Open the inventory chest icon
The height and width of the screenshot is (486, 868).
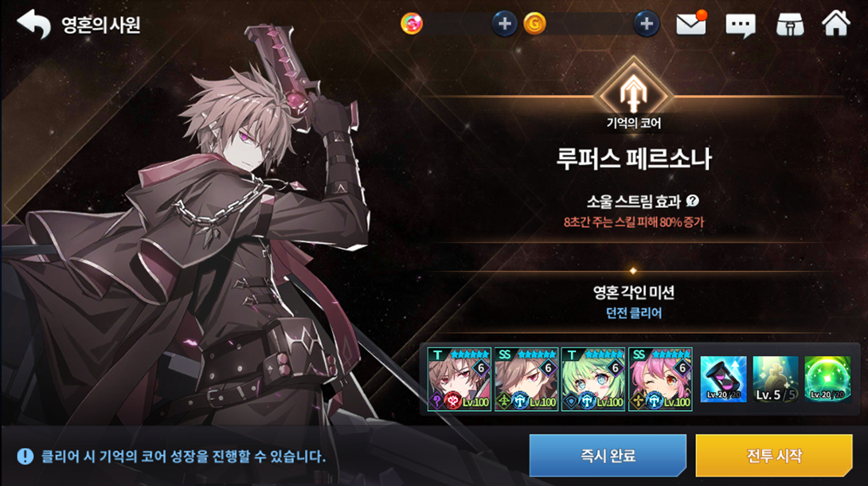pyautogui.click(x=789, y=25)
